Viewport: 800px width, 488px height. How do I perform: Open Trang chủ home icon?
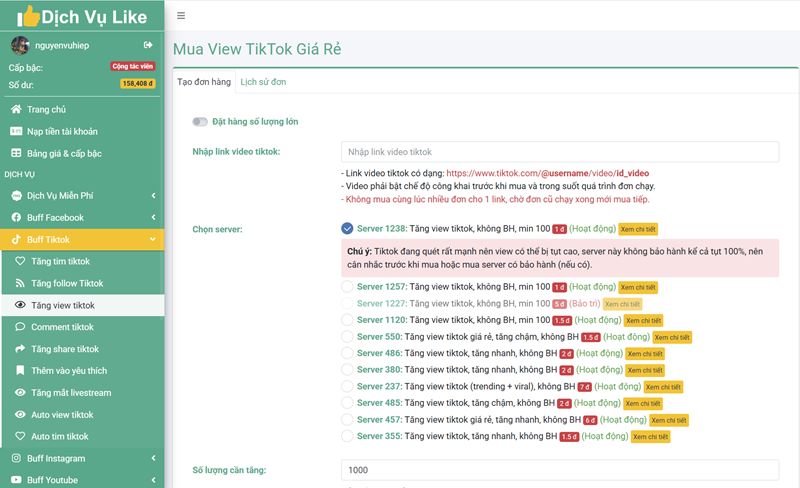click(x=16, y=109)
